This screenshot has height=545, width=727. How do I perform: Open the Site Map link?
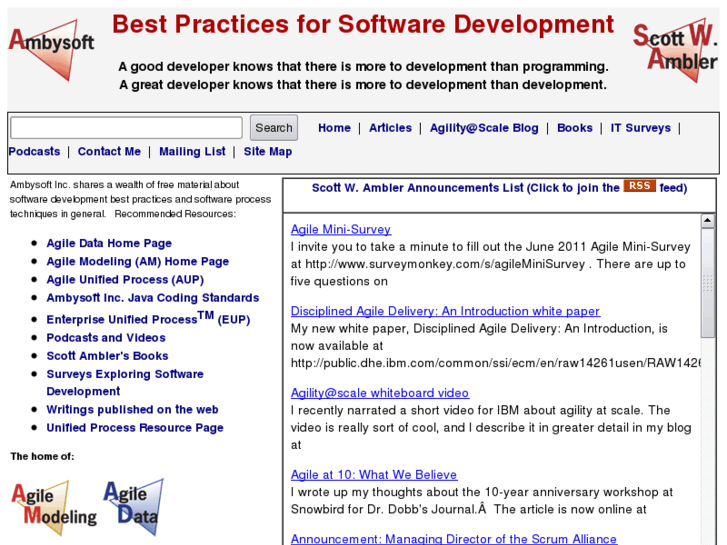pyautogui.click(x=268, y=152)
